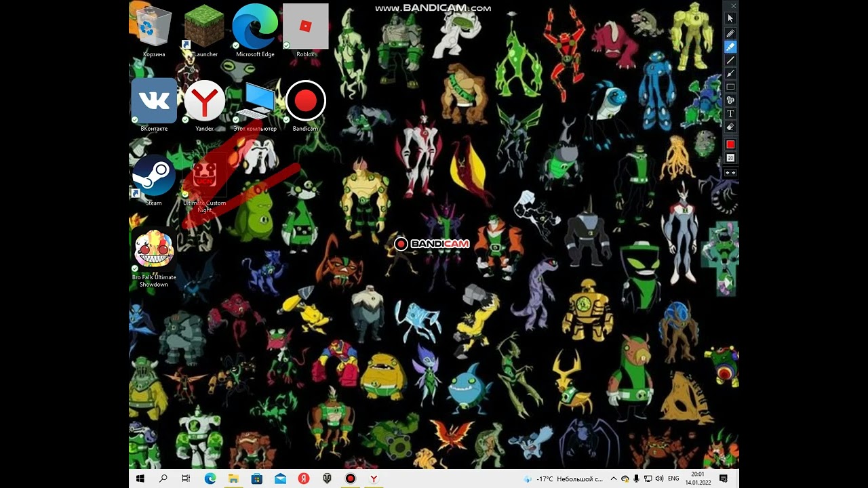Select the text tool in drawing toolbar
Viewport: 868px width, 488px height.
[730, 113]
